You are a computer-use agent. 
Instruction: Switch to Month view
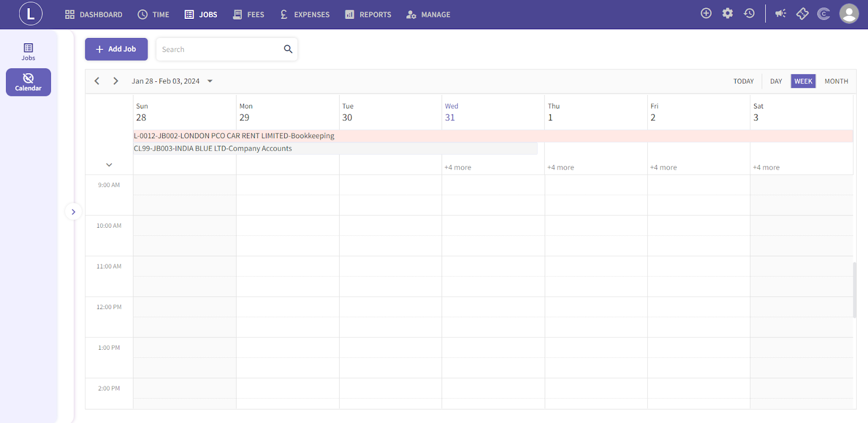[836, 81]
